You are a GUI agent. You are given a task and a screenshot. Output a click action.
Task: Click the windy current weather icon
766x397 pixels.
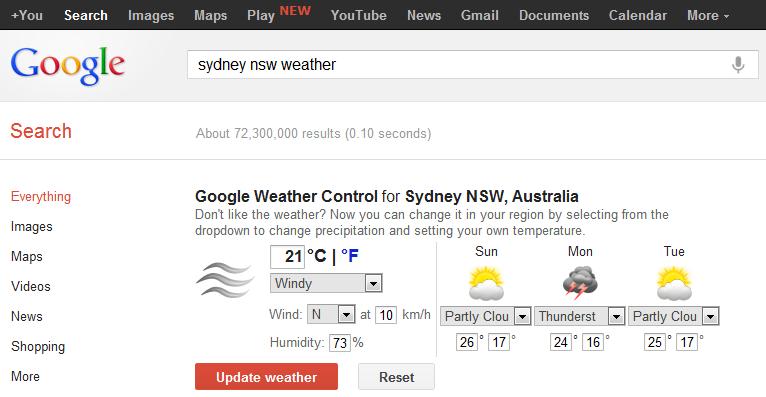[x=225, y=279]
